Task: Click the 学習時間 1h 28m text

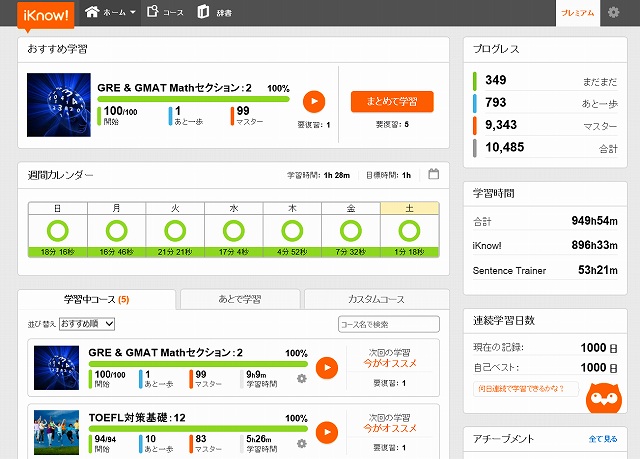Action: (318, 175)
